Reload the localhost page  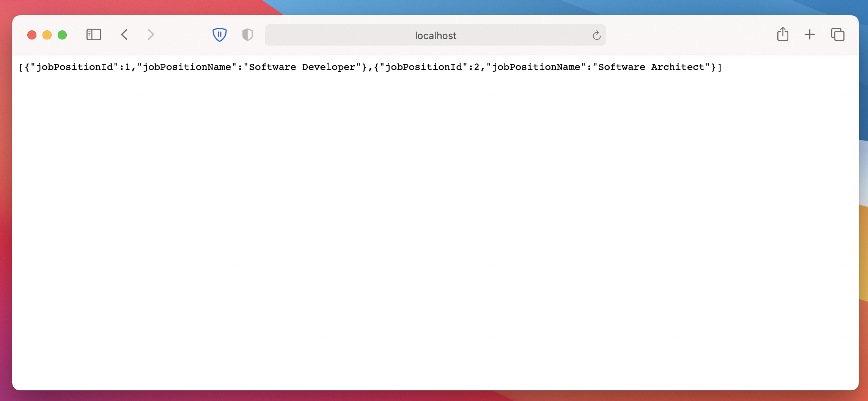[596, 35]
